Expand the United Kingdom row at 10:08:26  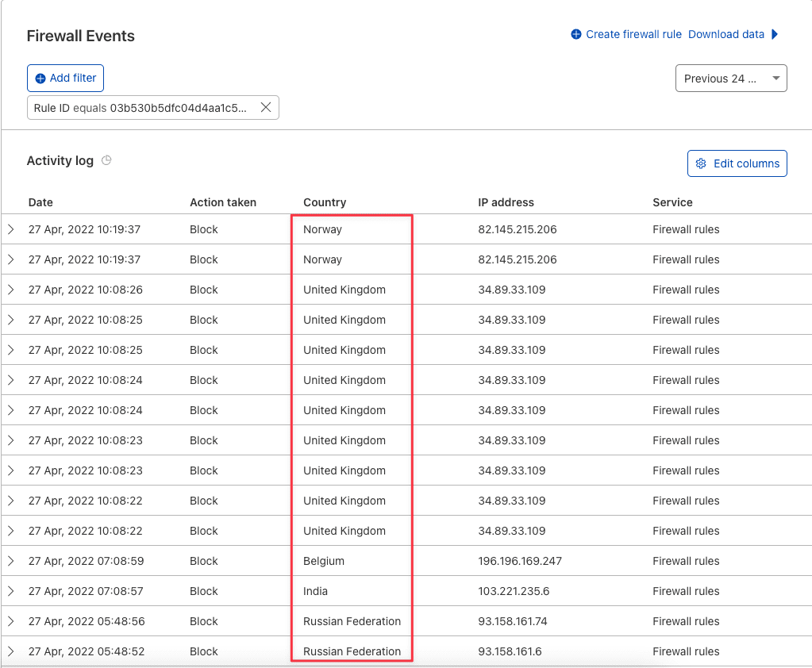pyautogui.click(x=11, y=290)
